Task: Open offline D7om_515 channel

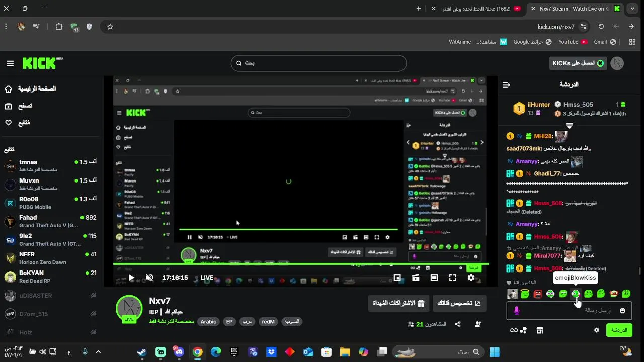Action: (50, 314)
